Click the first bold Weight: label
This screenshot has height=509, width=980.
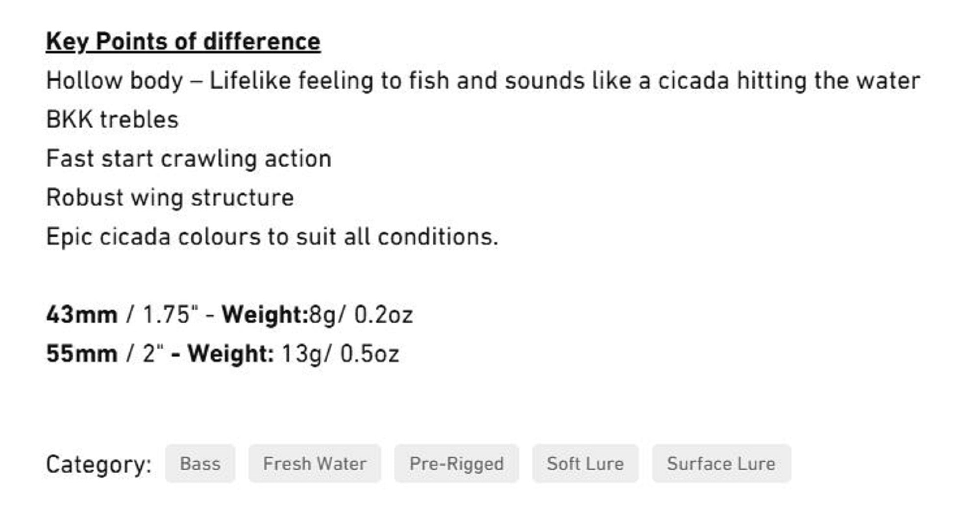tap(265, 315)
